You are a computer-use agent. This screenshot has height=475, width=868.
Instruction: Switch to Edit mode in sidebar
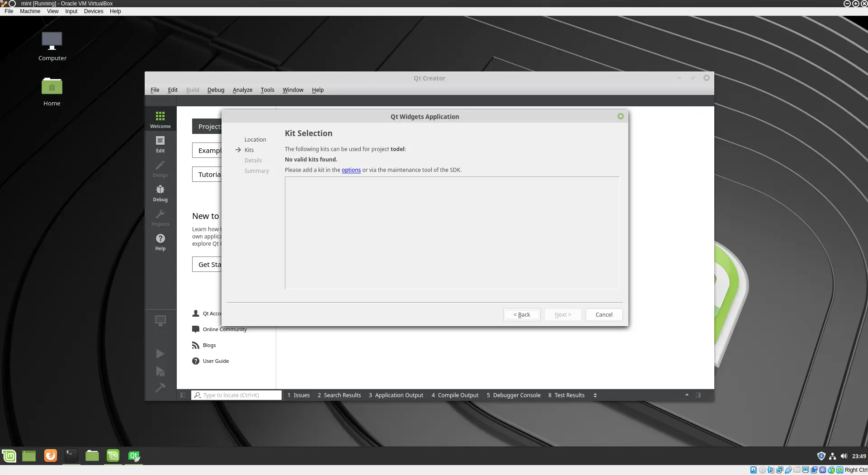160,144
